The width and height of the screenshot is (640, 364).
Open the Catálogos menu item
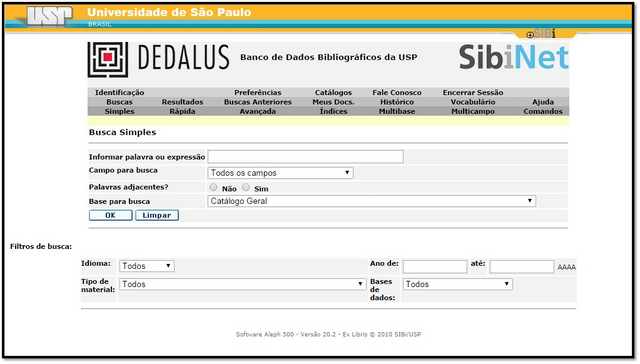point(333,93)
